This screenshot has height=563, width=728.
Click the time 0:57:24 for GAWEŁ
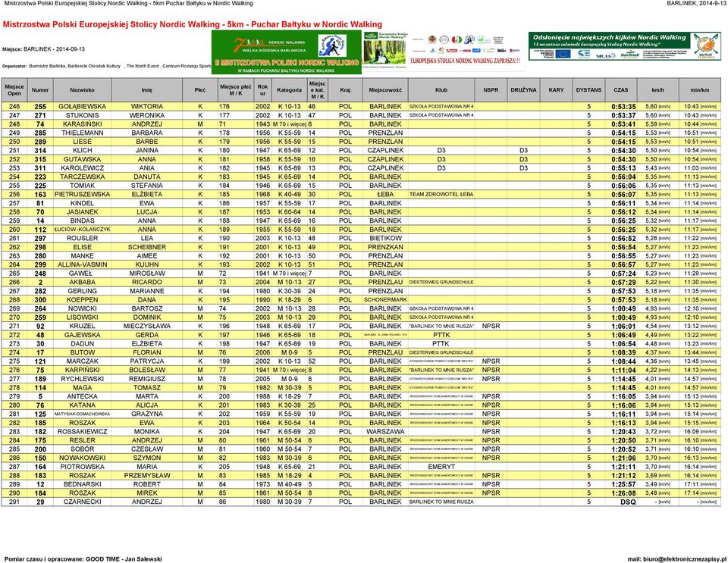pos(623,274)
